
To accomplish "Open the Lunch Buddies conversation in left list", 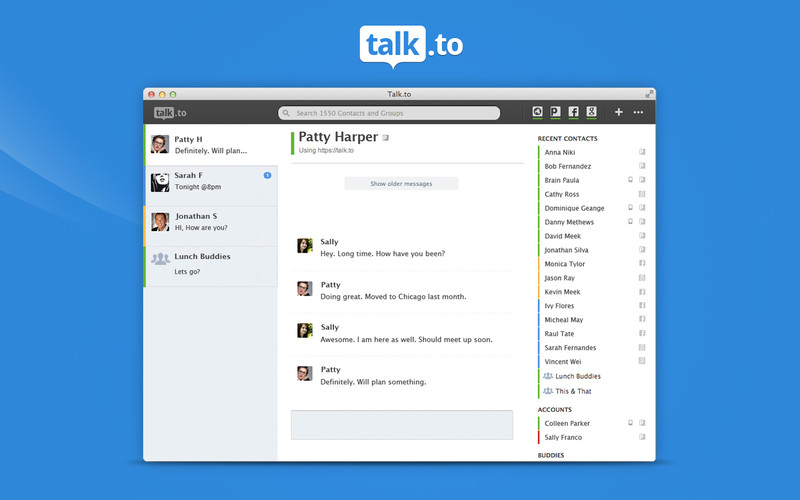I will pyautogui.click(x=211, y=266).
